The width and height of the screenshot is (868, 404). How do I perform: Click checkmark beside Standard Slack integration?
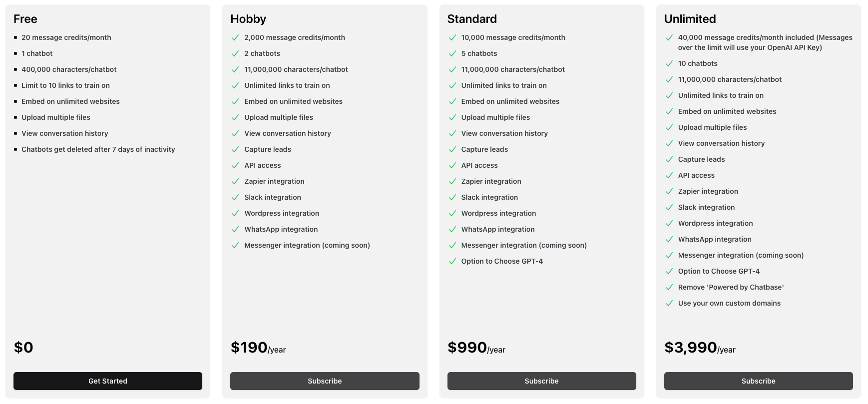452,197
